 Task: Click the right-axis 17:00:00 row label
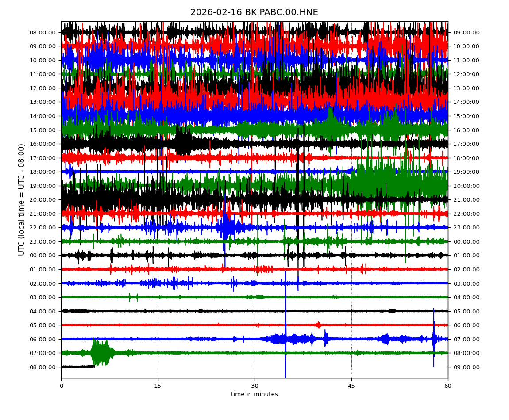pyautogui.click(x=467, y=144)
